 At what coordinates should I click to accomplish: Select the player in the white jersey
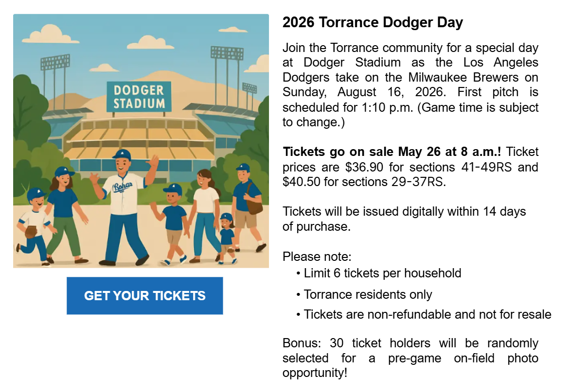pyautogui.click(x=124, y=207)
